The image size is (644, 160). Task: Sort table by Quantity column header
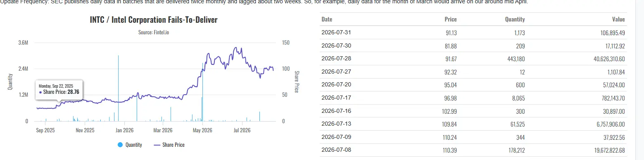tap(515, 19)
